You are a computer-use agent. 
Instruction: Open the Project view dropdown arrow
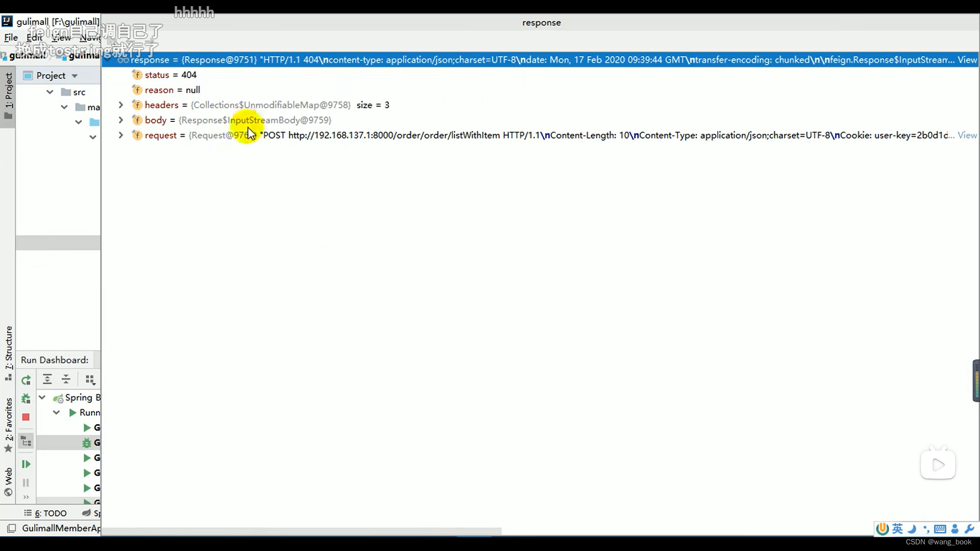pyautogui.click(x=75, y=76)
